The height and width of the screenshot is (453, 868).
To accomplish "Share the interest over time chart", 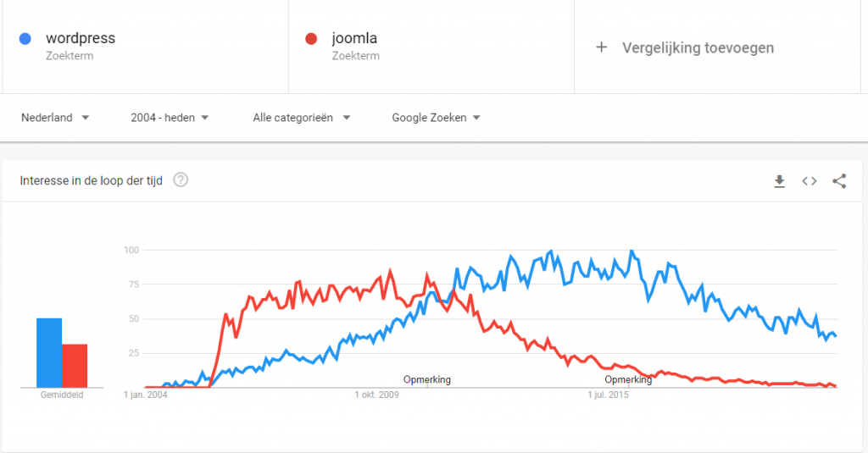I will [x=839, y=180].
